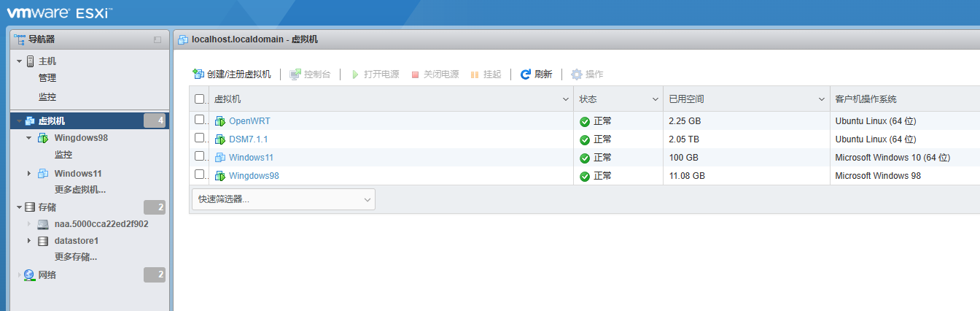
Task: Open the Wingdows98 VM link in table
Action: [x=254, y=176]
